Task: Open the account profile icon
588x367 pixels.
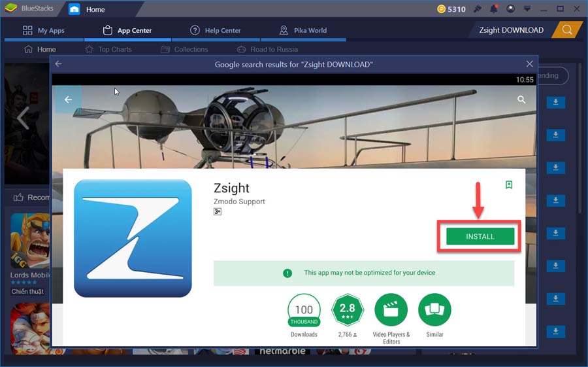Action: point(510,9)
